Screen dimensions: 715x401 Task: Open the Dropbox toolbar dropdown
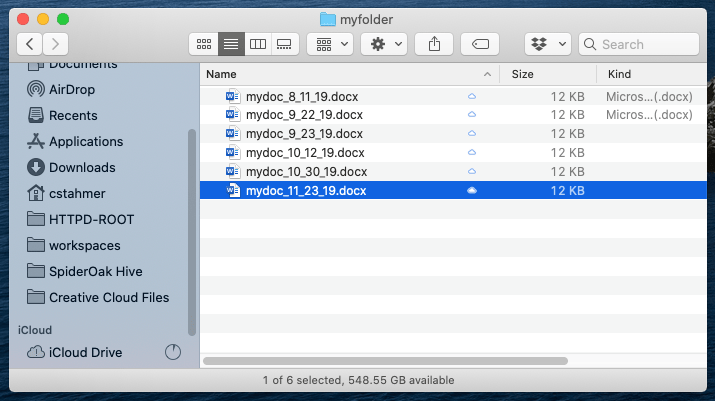coord(547,44)
